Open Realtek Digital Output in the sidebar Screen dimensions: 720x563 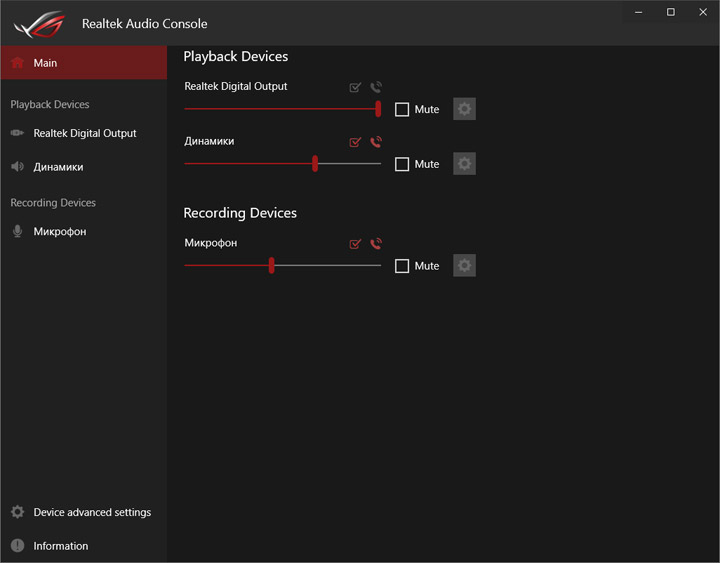click(84, 133)
